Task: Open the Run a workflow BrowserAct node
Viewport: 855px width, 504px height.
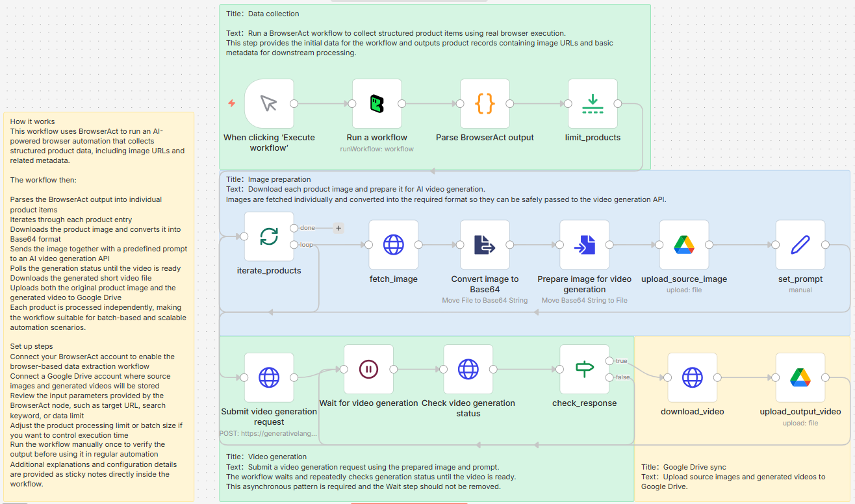Action: [x=377, y=103]
